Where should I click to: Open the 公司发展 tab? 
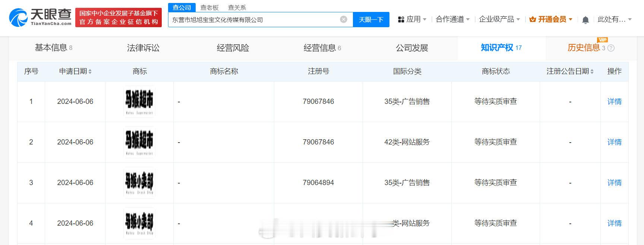[412, 48]
